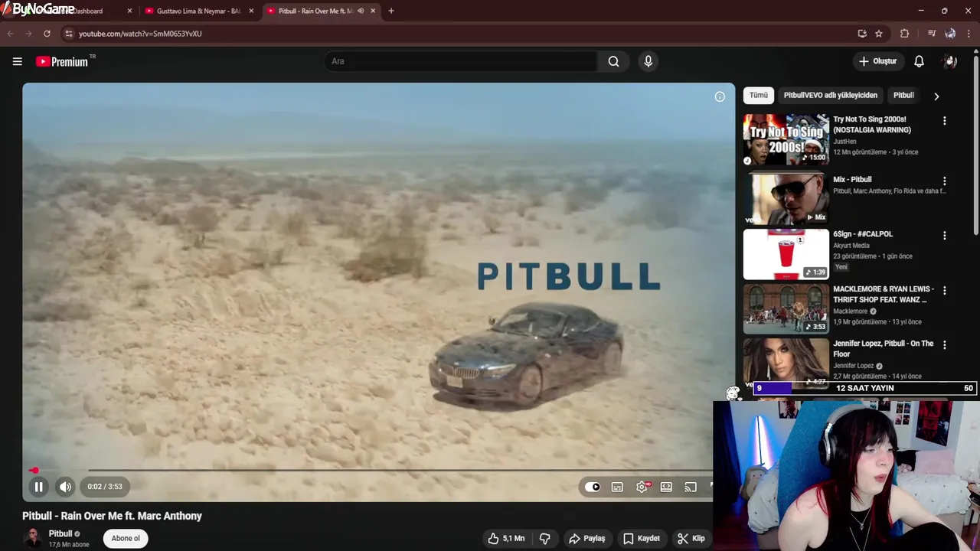The height and width of the screenshot is (551, 980).
Task: Open options for Try Not To Sing 2000s
Action: pyautogui.click(x=944, y=121)
